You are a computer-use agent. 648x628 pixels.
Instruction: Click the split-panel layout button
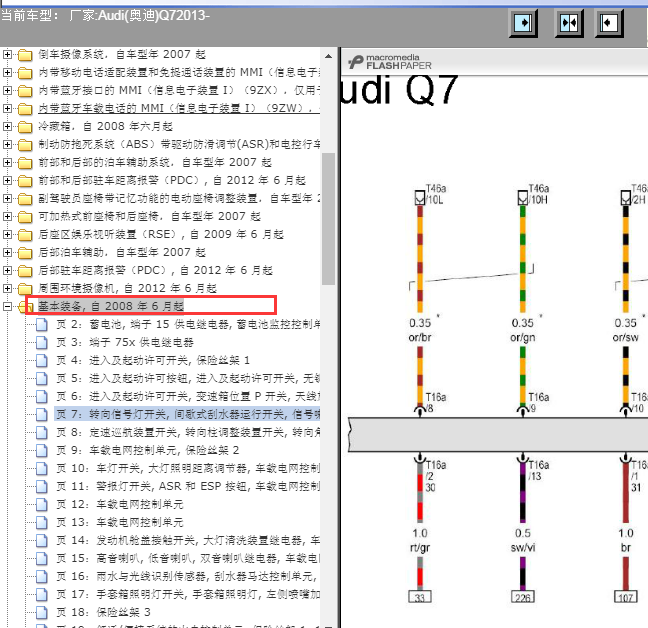click(569, 23)
